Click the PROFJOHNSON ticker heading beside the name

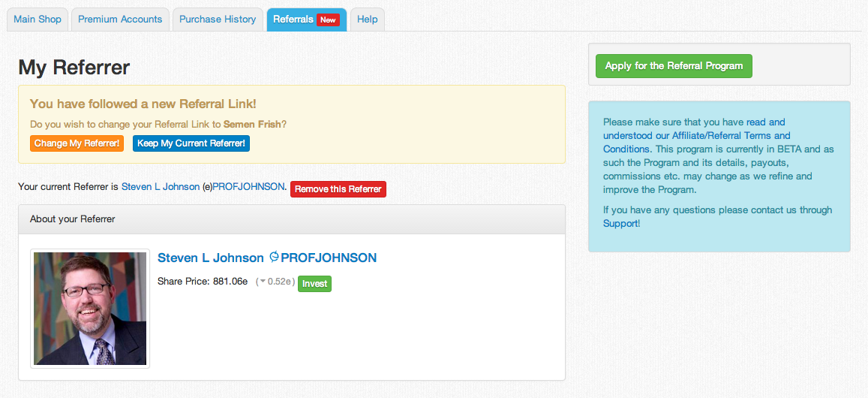coord(329,258)
